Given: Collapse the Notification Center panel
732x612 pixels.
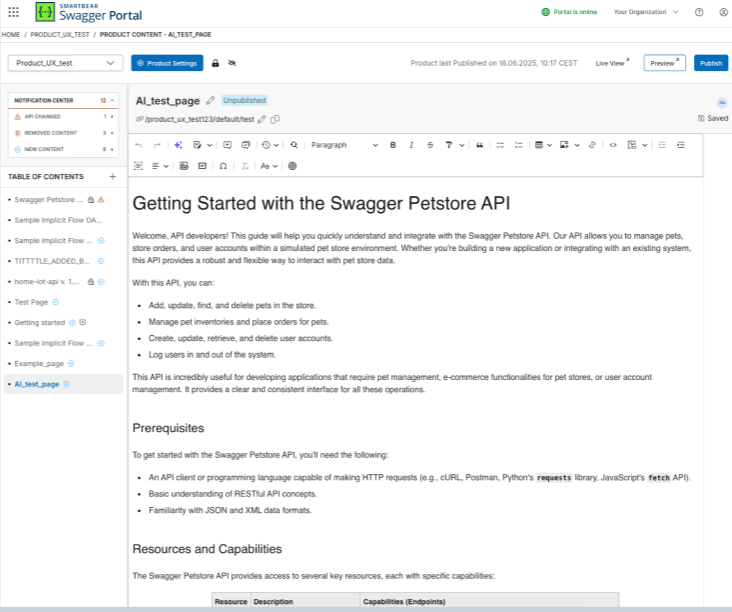Looking at the screenshot, I should 113,100.
